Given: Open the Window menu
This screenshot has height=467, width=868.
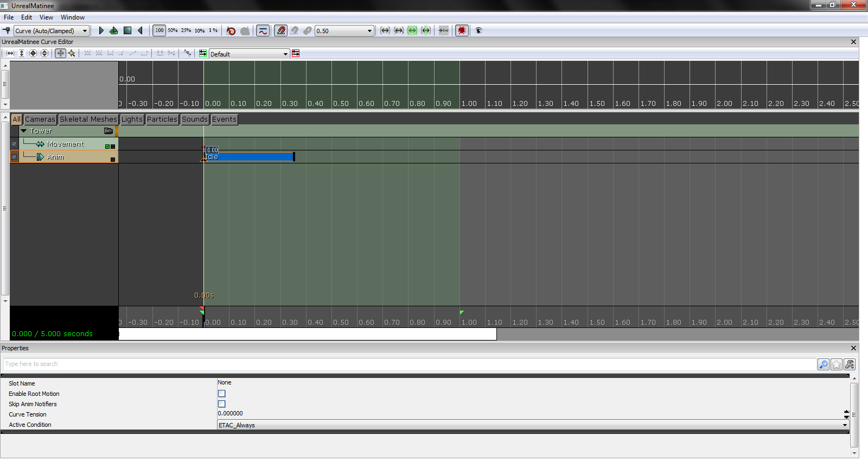Looking at the screenshot, I should (73, 17).
